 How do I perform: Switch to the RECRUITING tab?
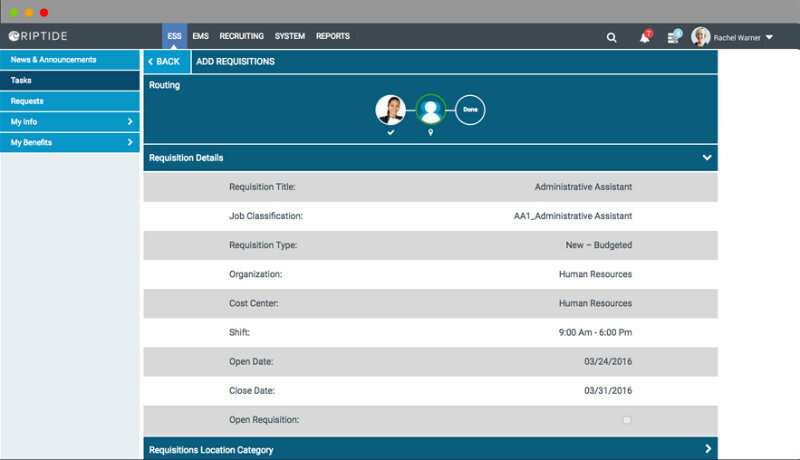pos(241,37)
